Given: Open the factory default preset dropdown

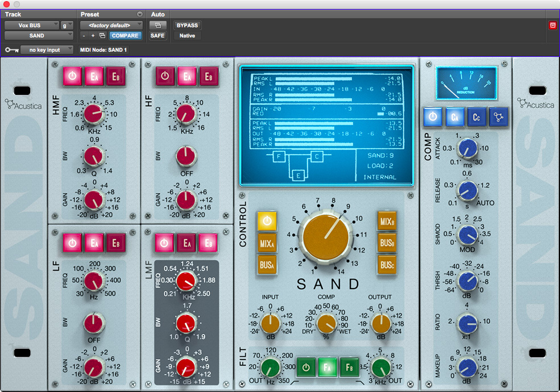Looking at the screenshot, I should pos(111,26).
